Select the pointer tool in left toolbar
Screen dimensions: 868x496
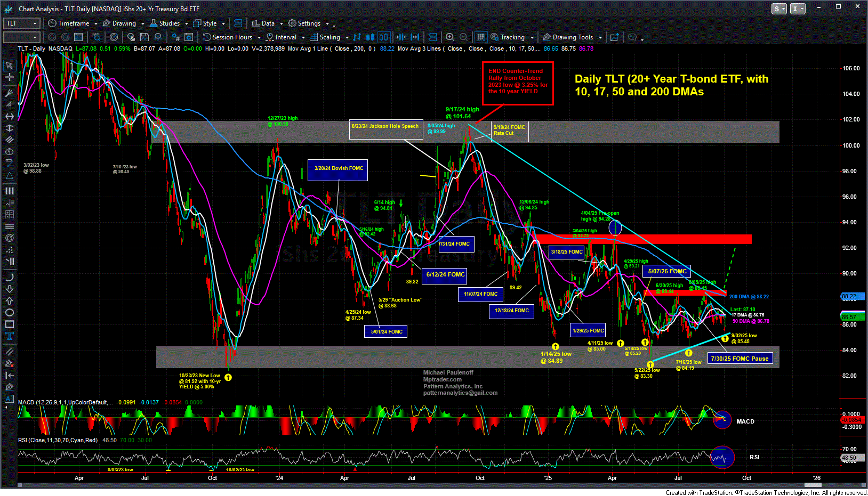tap(9, 66)
